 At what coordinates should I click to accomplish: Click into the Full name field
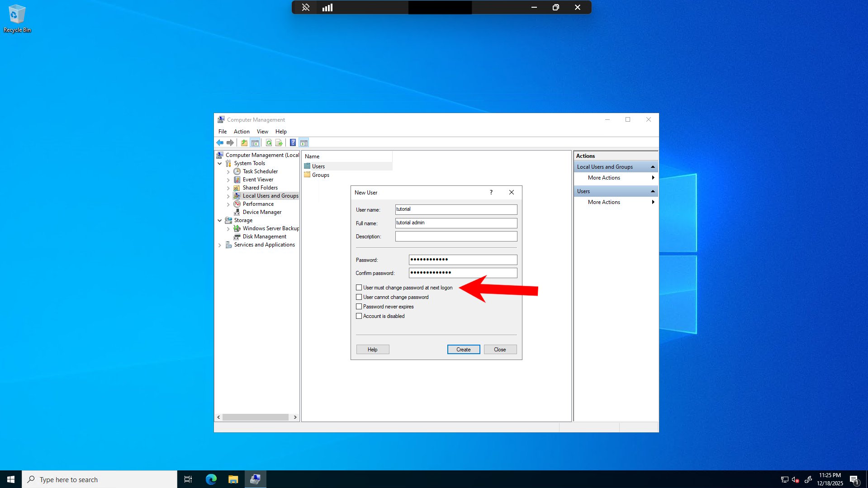456,223
